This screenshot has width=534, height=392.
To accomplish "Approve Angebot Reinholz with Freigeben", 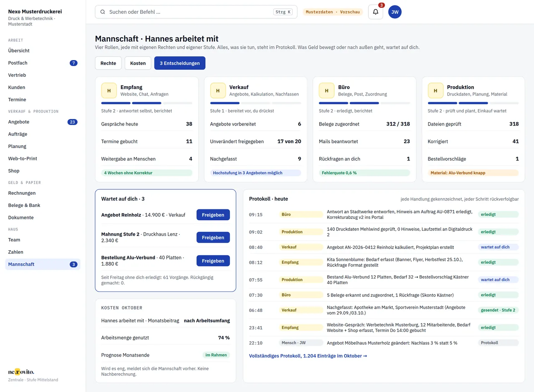I will [x=213, y=215].
